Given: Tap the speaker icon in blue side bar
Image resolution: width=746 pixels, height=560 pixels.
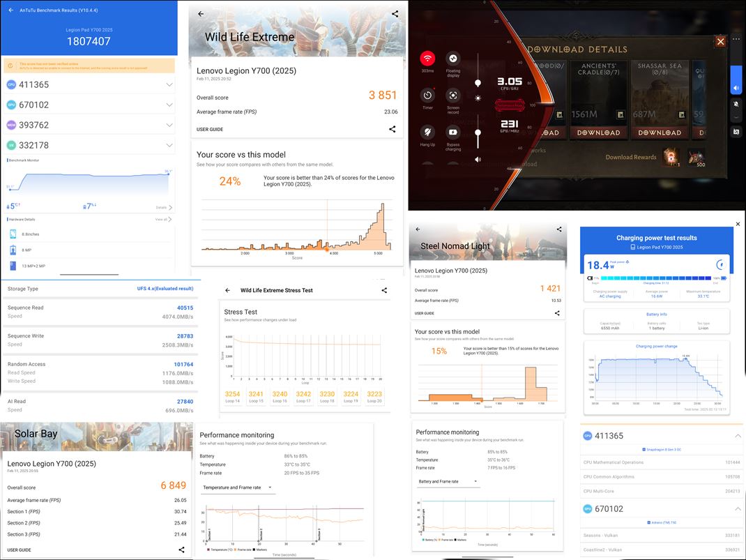Looking at the screenshot, I should point(736,88).
